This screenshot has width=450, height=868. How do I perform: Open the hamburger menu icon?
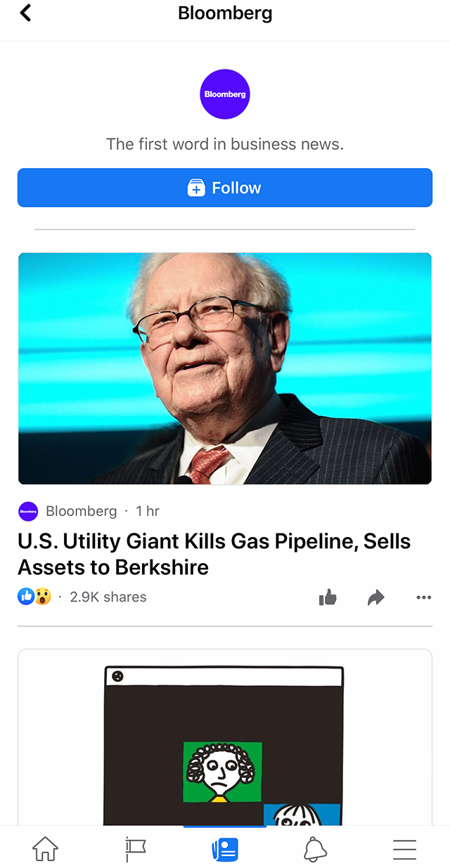click(x=404, y=848)
